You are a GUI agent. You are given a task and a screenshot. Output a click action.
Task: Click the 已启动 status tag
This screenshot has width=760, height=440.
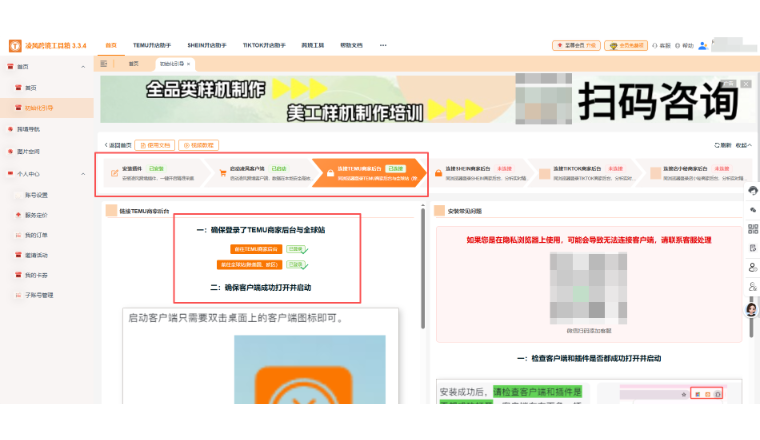click(x=279, y=169)
